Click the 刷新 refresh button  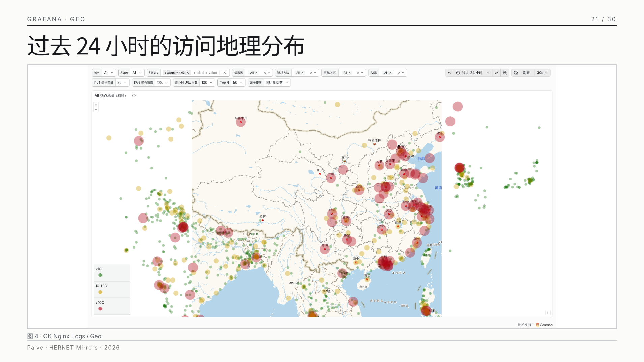click(x=523, y=73)
